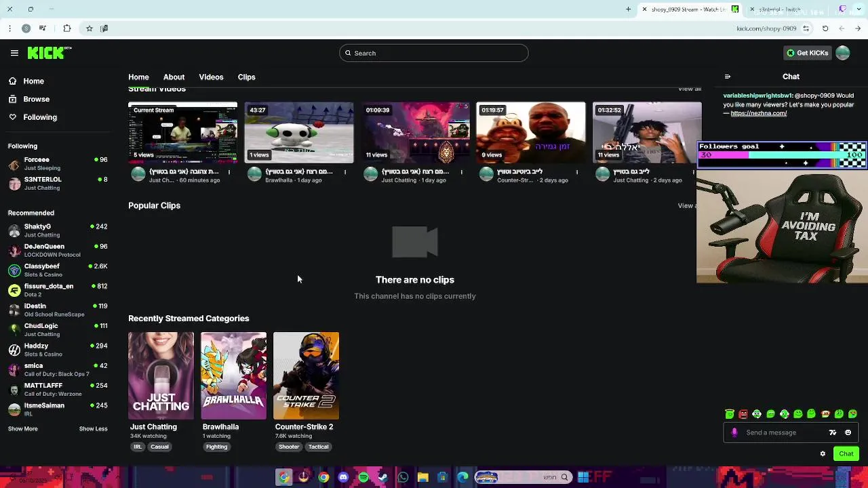Collapse recommended list with Show Less
The height and width of the screenshot is (488, 868).
[x=93, y=428]
